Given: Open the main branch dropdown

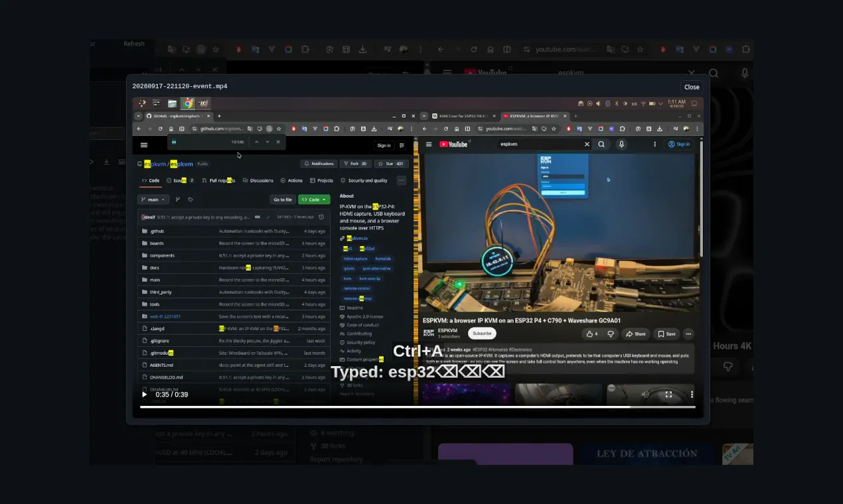Looking at the screenshot, I should (153, 200).
